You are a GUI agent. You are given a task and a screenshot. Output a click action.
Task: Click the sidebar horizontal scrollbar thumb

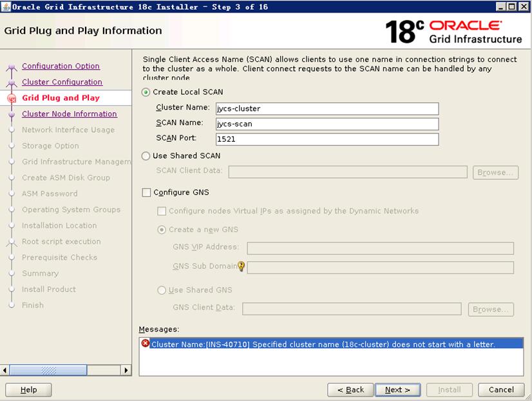tap(48, 370)
